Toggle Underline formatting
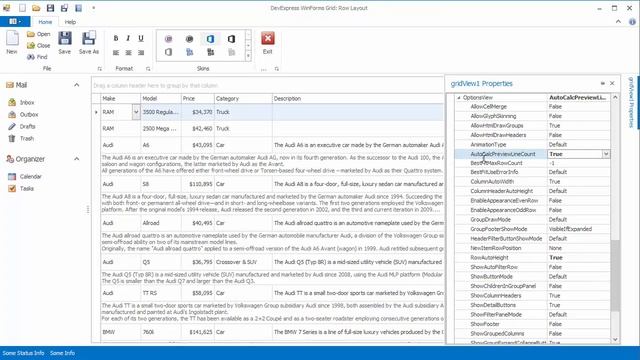This screenshot has height=360, width=640. pyautogui.click(x=141, y=38)
